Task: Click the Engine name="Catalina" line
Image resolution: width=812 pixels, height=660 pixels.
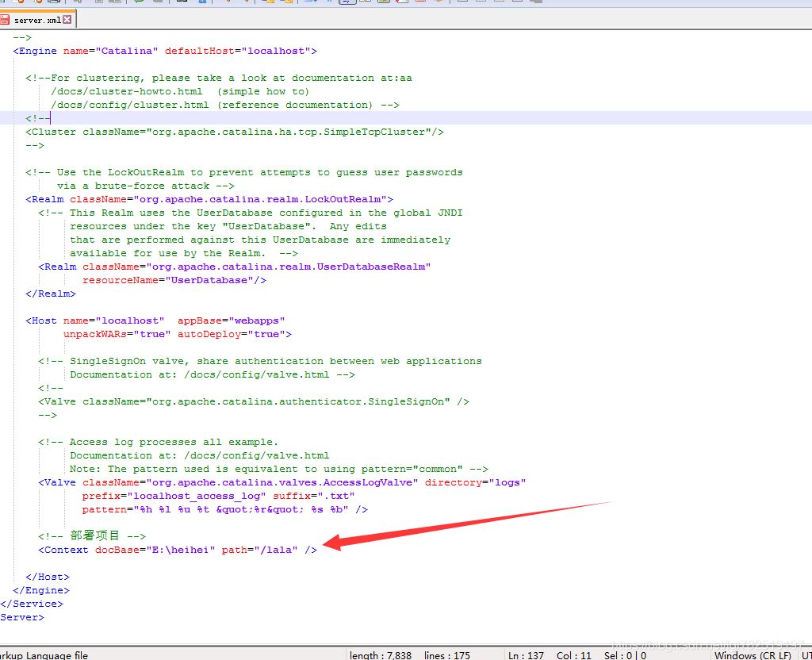Action: pos(164,51)
